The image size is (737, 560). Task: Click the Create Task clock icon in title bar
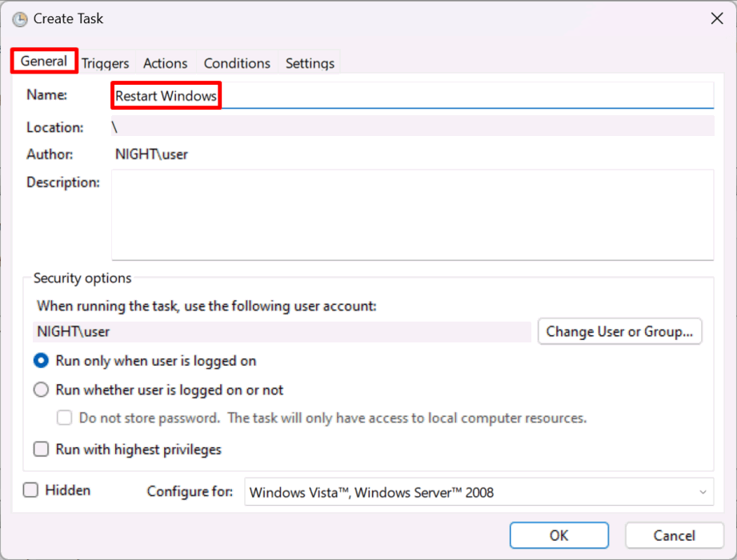(20, 19)
